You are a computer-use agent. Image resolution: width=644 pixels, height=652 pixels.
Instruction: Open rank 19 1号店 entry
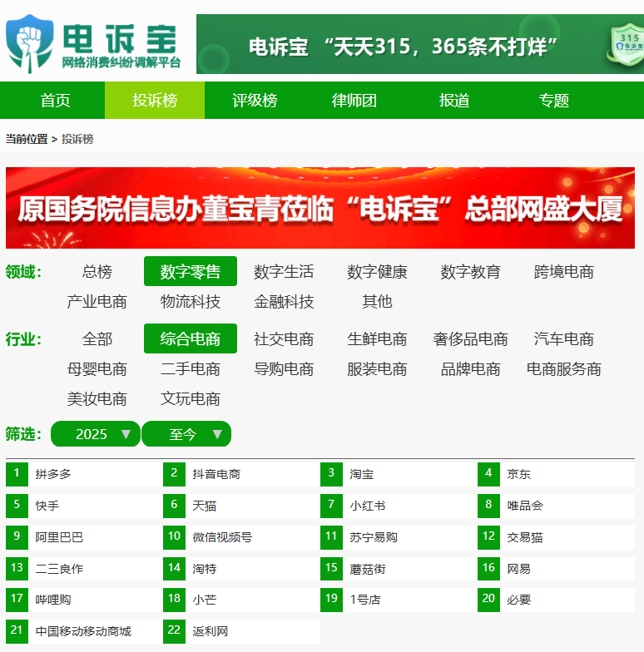tap(399, 600)
